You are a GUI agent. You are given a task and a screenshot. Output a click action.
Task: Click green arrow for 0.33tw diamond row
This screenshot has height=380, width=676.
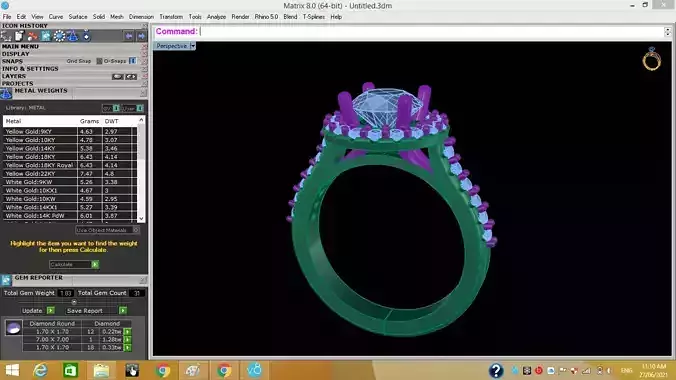[128, 347]
